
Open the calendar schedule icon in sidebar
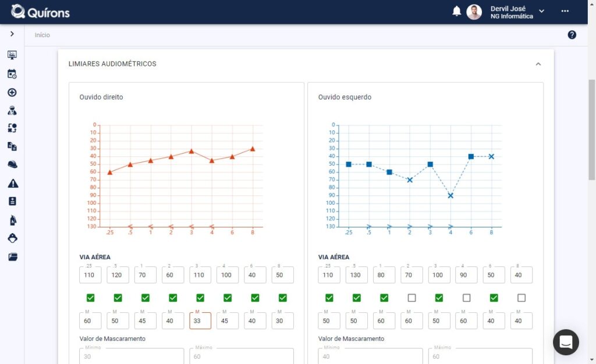pos(12,74)
